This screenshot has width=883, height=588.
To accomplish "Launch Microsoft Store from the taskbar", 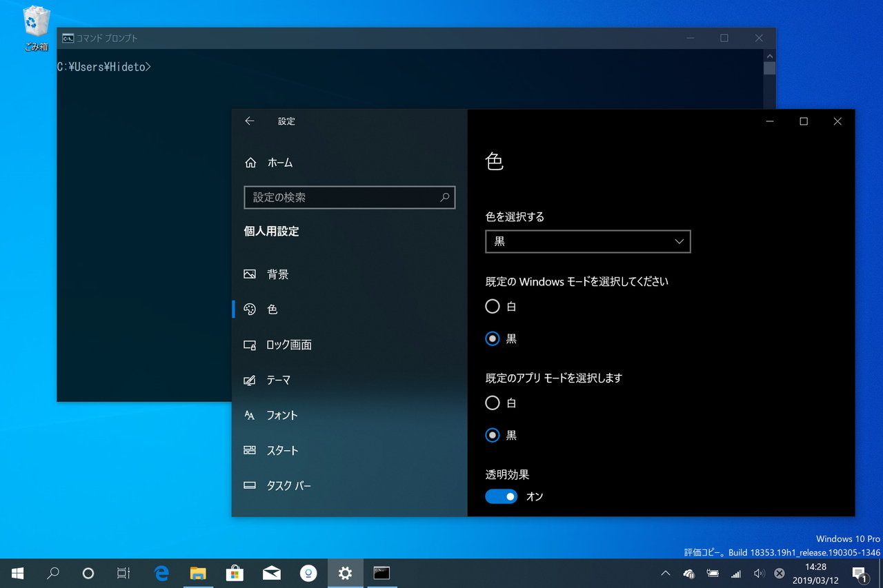I will tap(235, 573).
